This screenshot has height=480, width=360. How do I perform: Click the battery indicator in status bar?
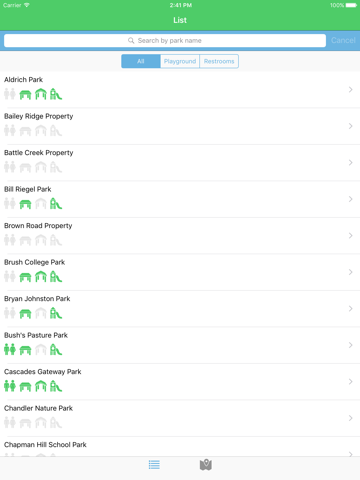tap(351, 5)
